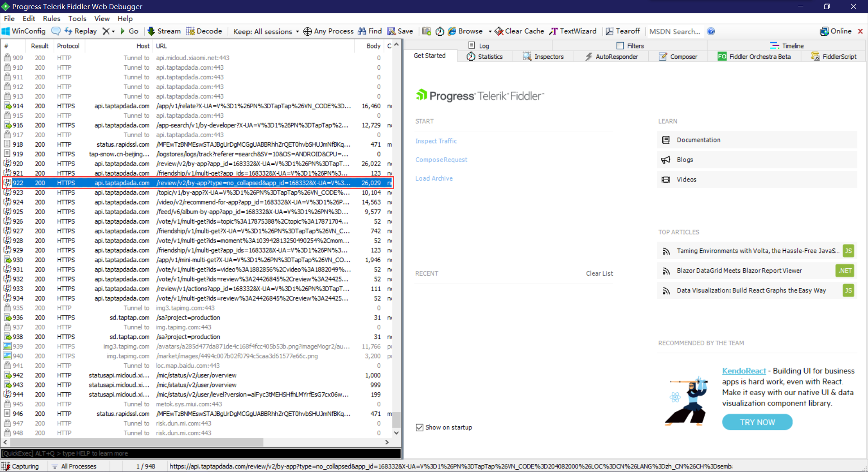Toggle Decode mode
868x472 pixels.
tap(204, 31)
